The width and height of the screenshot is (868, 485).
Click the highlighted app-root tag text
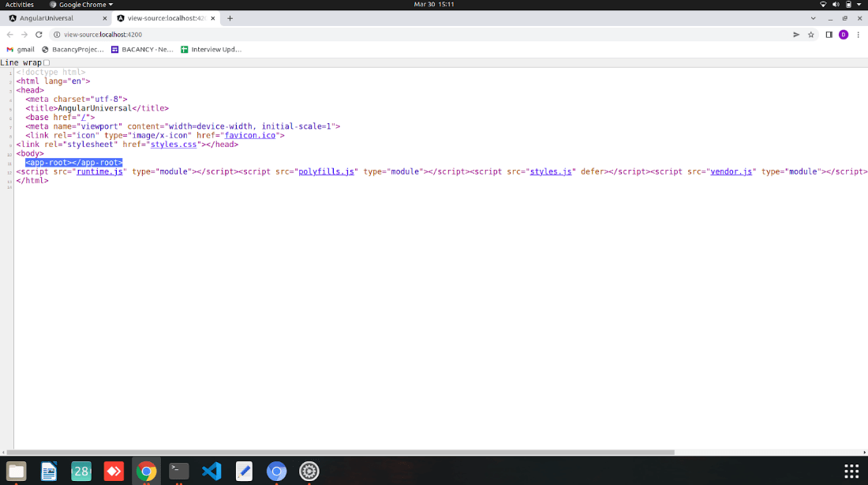(73, 163)
